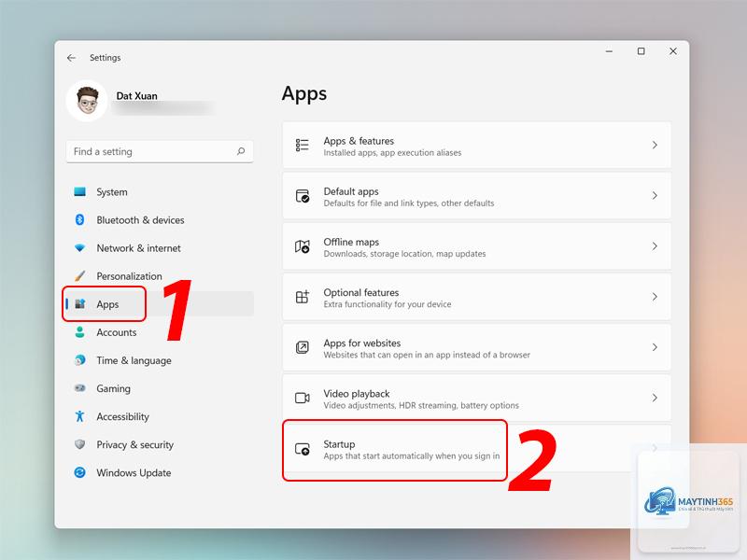The width and height of the screenshot is (747, 560).
Task: Open Personalization settings
Action: click(x=160, y=276)
